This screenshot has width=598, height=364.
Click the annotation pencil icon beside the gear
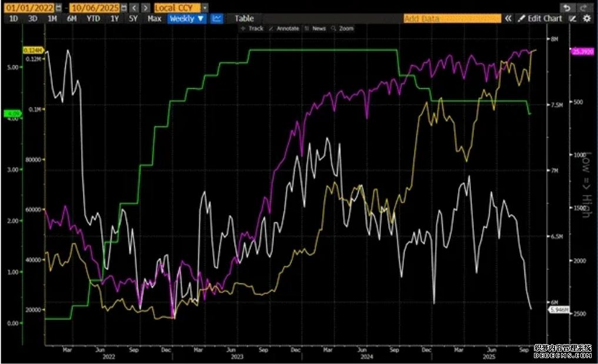pyautogui.click(x=573, y=18)
